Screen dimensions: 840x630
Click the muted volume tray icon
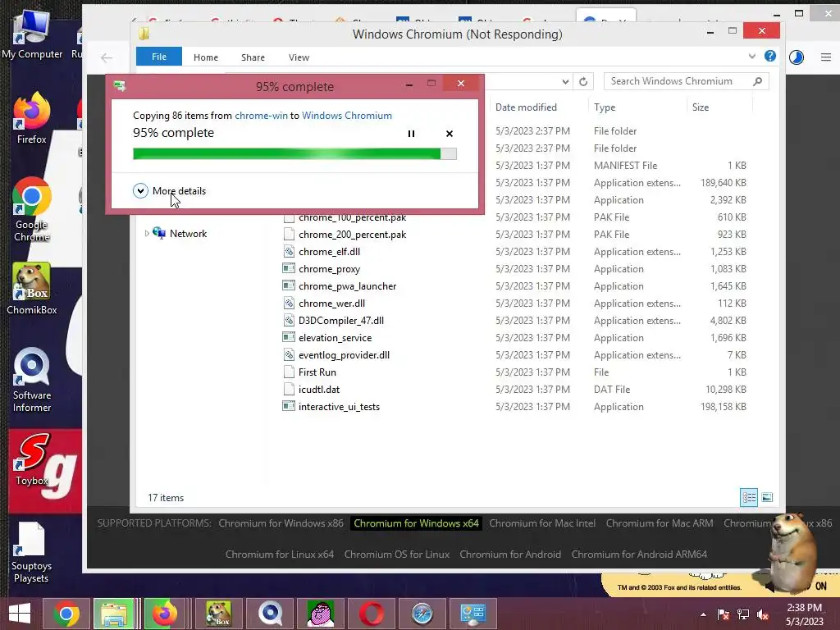pyautogui.click(x=762, y=614)
